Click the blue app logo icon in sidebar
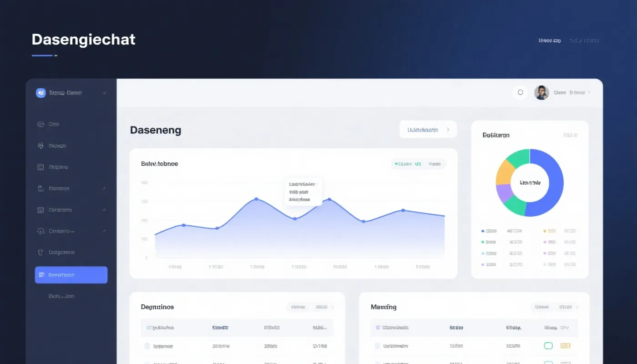 [41, 93]
